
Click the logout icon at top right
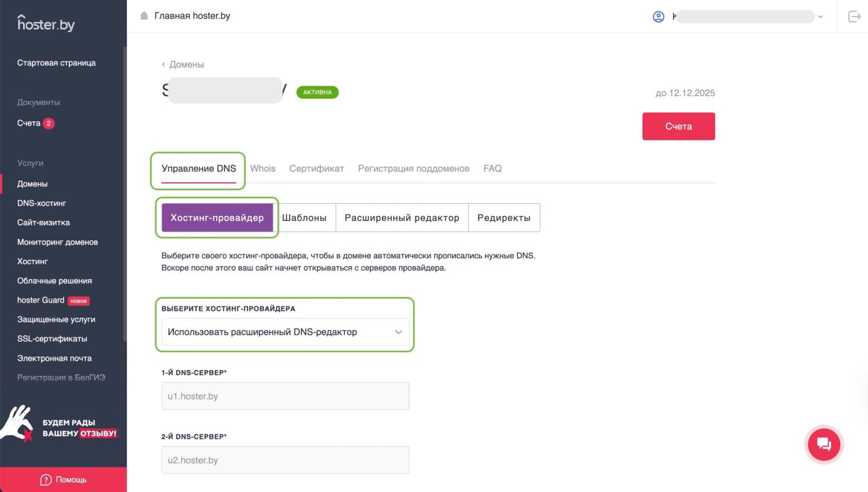coord(854,17)
